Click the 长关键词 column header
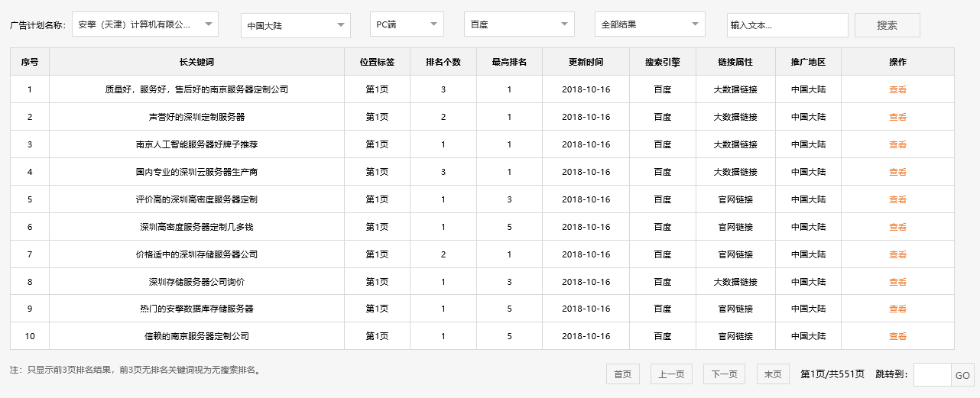 point(196,62)
